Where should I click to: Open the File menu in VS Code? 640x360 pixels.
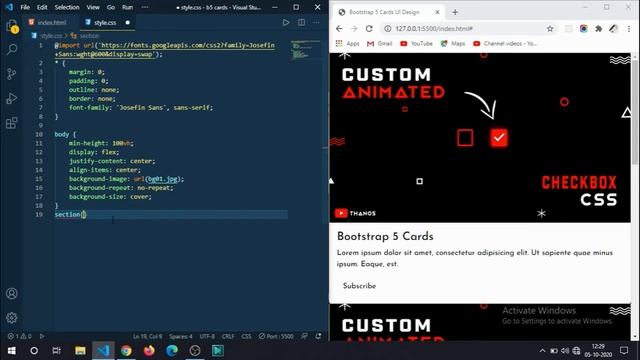pyautogui.click(x=25, y=7)
